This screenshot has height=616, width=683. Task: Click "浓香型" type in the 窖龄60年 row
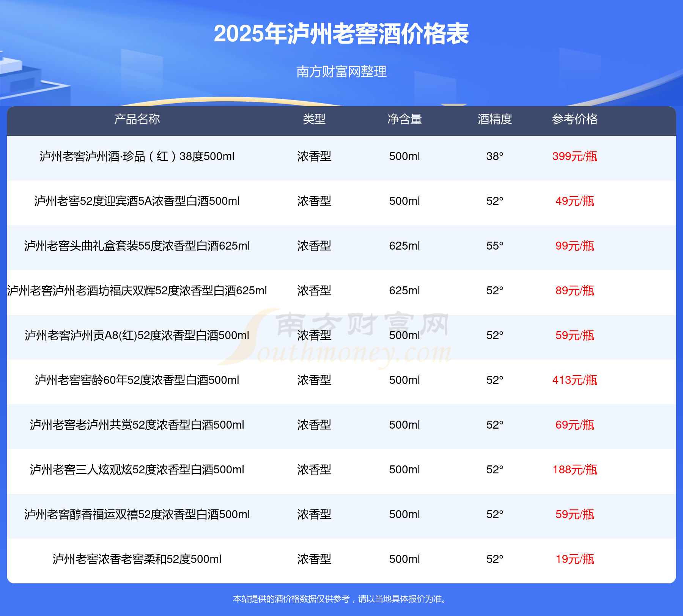pyautogui.click(x=314, y=380)
